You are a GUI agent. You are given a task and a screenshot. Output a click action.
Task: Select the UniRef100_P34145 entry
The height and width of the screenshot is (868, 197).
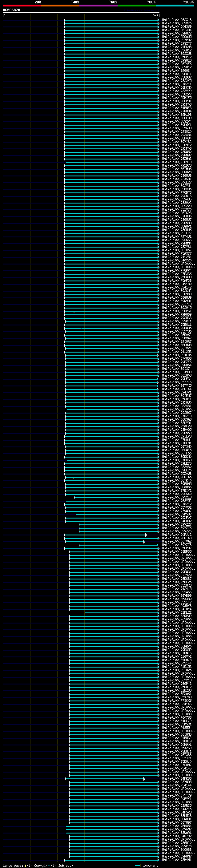[x=177, y=769]
